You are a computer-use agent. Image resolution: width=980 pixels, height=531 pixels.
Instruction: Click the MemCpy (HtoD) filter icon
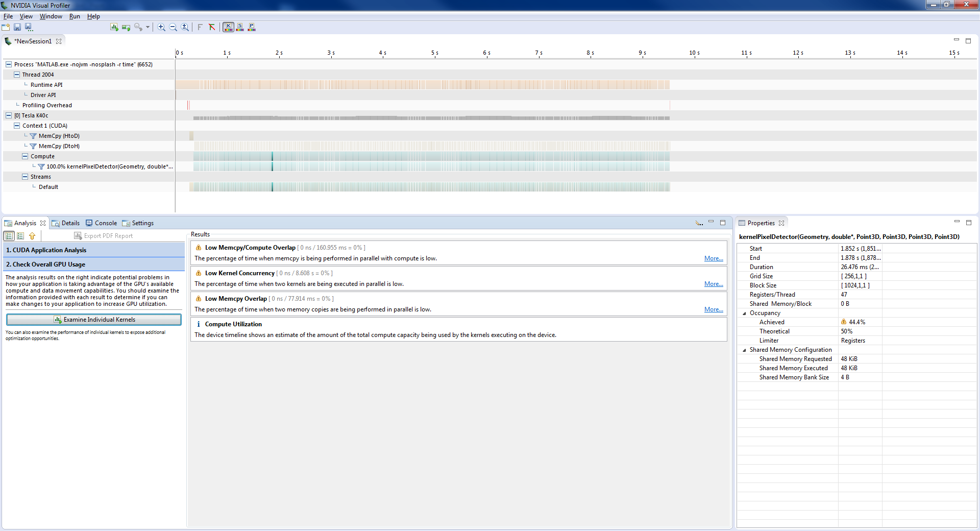(x=33, y=136)
